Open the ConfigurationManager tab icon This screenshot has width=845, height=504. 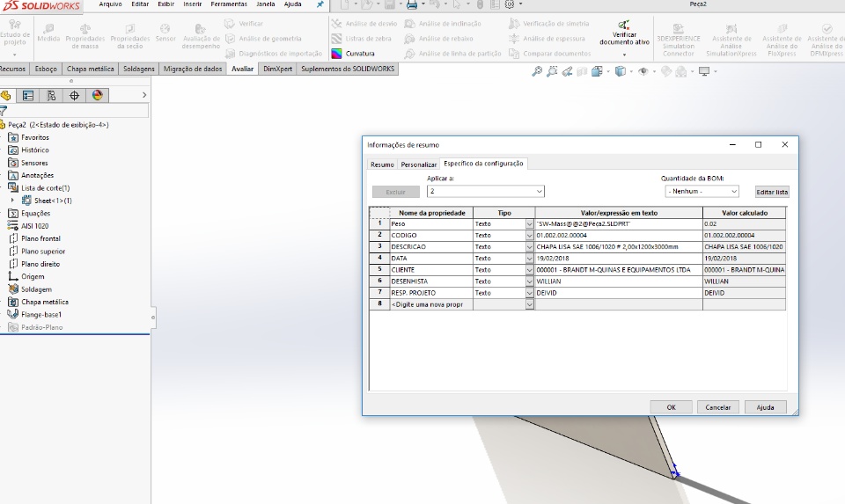pyautogui.click(x=51, y=95)
